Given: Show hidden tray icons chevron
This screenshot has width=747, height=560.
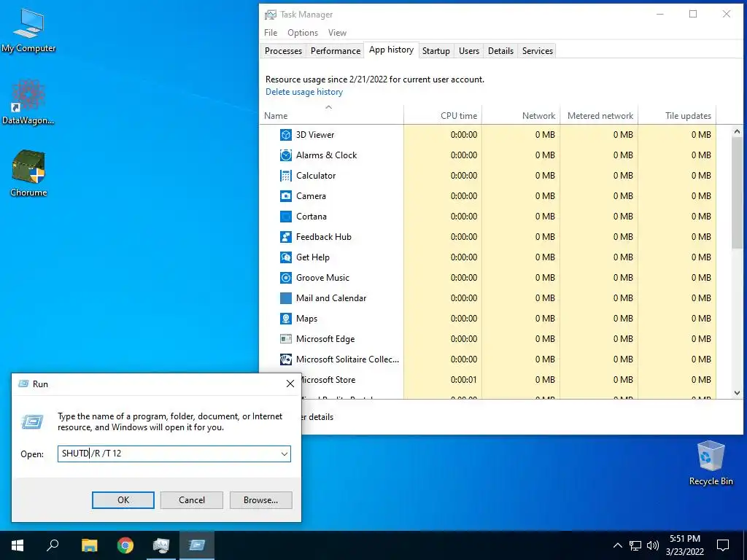Looking at the screenshot, I should coord(617,545).
